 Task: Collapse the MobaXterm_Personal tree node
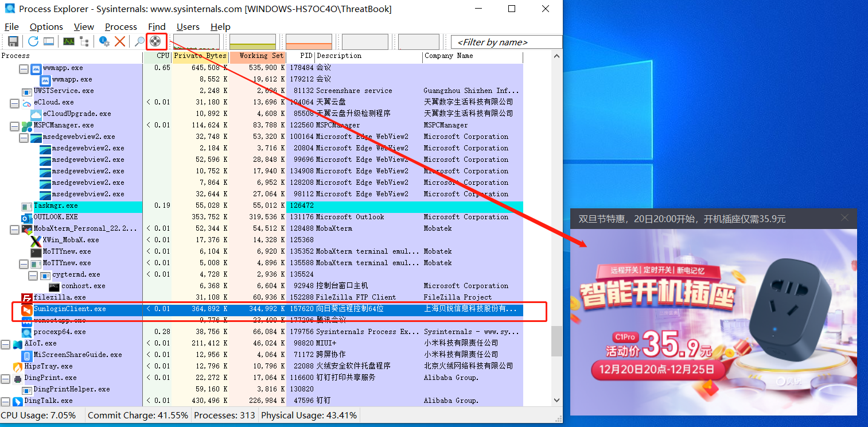click(x=14, y=229)
